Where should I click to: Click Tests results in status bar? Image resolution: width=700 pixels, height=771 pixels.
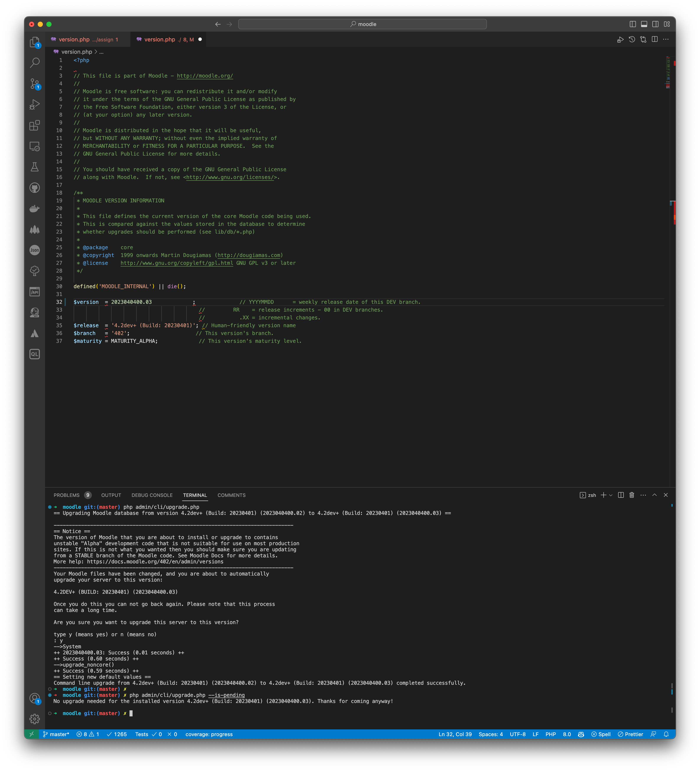pyautogui.click(x=156, y=734)
